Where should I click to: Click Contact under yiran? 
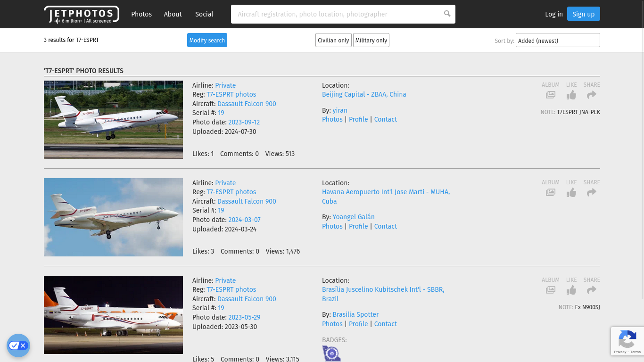pyautogui.click(x=386, y=119)
